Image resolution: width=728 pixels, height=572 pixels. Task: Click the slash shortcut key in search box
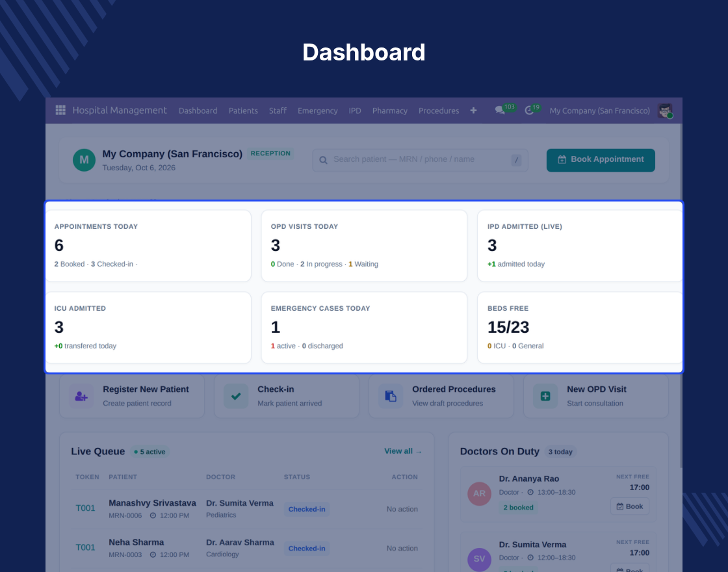(x=516, y=160)
